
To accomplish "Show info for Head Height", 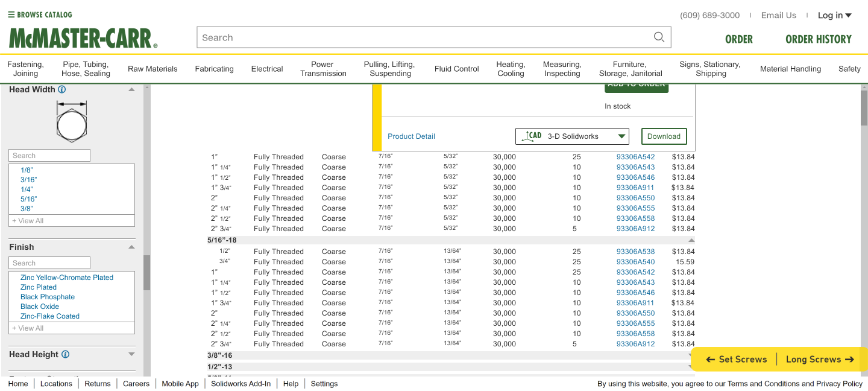I will [66, 354].
